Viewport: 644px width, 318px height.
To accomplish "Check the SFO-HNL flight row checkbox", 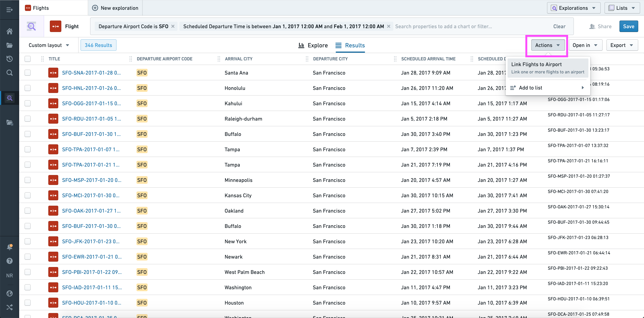I will coord(28,88).
